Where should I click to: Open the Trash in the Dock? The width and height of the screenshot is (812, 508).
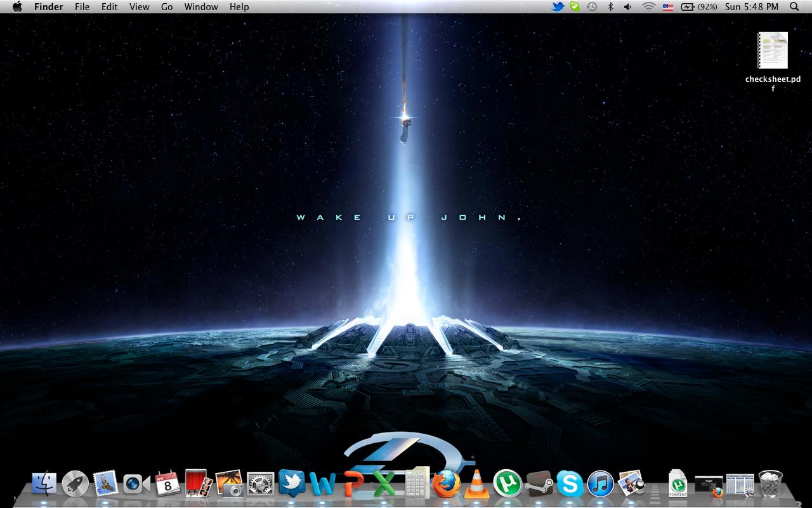tap(771, 484)
